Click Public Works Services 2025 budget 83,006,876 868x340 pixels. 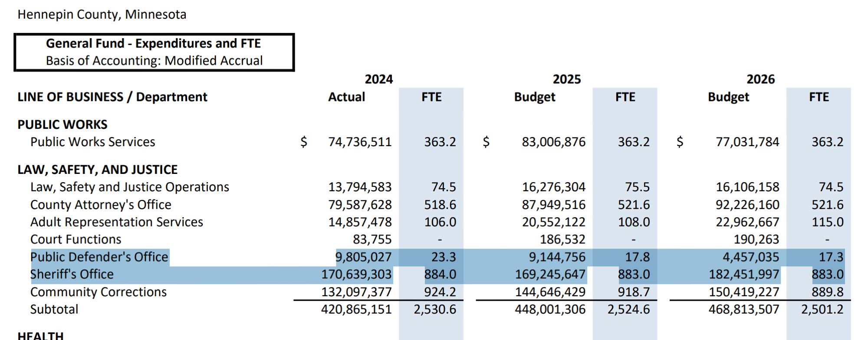coord(553,142)
